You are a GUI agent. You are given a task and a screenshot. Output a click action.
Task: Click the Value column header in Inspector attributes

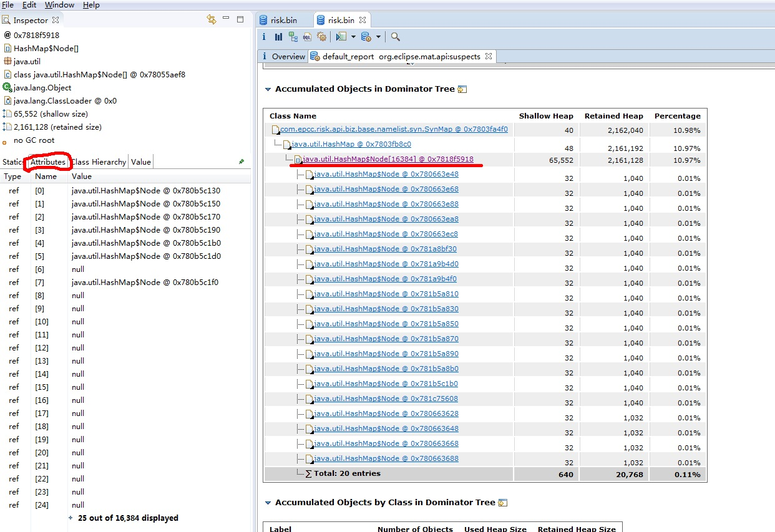(x=159, y=177)
